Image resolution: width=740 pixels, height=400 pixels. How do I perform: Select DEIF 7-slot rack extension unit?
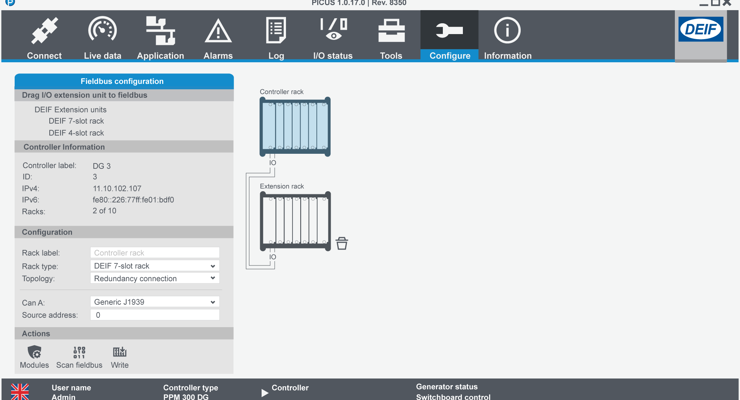76,121
